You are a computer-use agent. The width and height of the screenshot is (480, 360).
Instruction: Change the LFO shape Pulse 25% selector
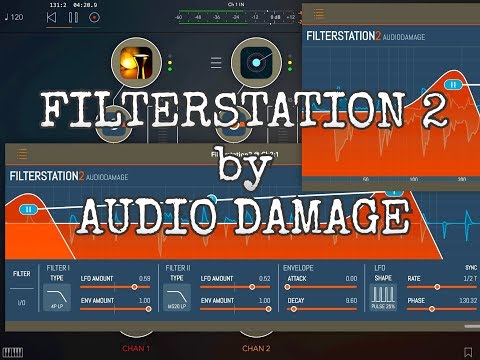[x=383, y=297]
